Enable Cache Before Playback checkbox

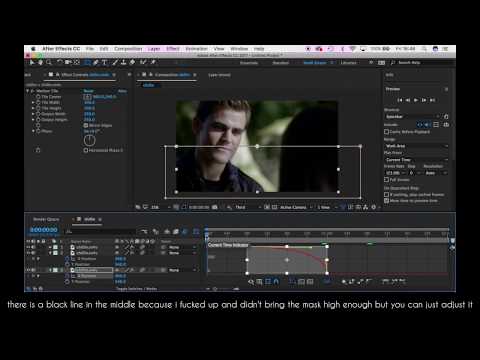click(386, 132)
